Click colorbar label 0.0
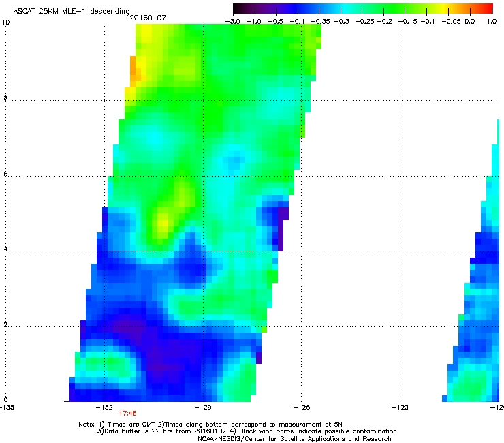This screenshot has height=443, width=504. pyautogui.click(x=470, y=22)
